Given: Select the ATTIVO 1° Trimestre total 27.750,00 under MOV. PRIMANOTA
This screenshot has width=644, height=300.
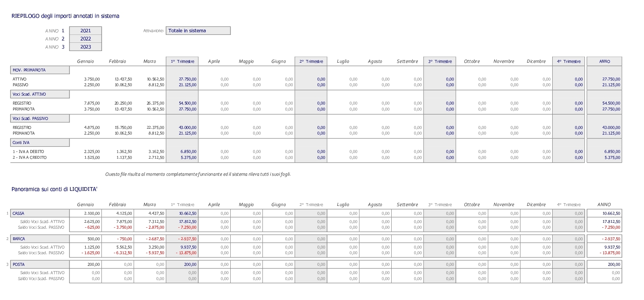Looking at the screenshot, I should (x=188, y=79).
